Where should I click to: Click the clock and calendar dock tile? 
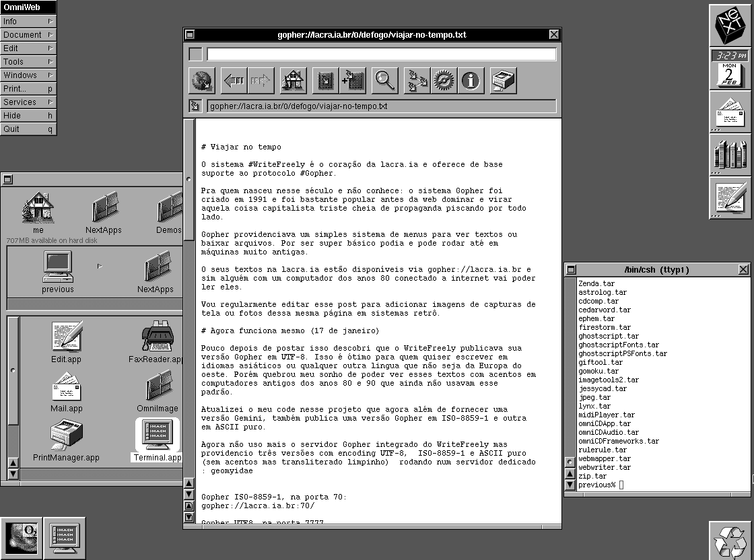pos(730,69)
